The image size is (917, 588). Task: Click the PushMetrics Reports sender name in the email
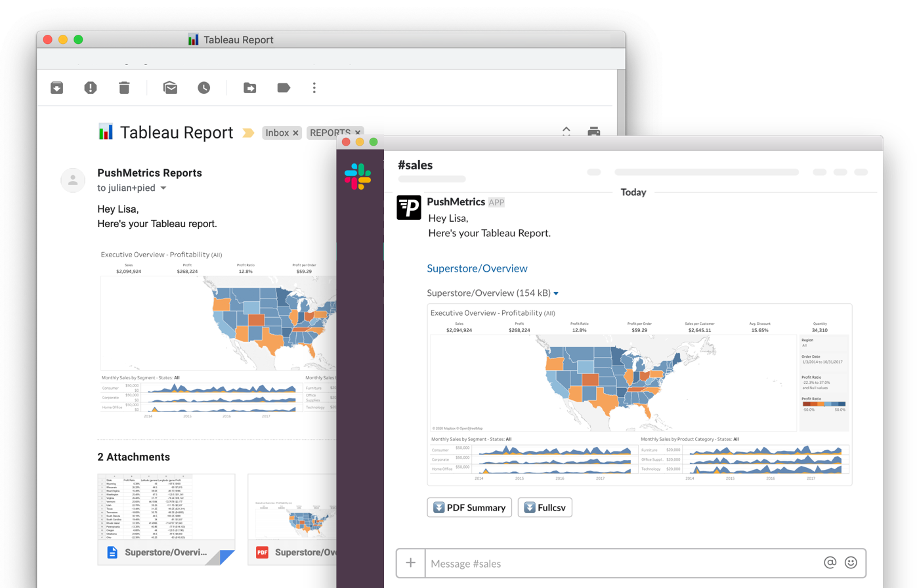(150, 173)
